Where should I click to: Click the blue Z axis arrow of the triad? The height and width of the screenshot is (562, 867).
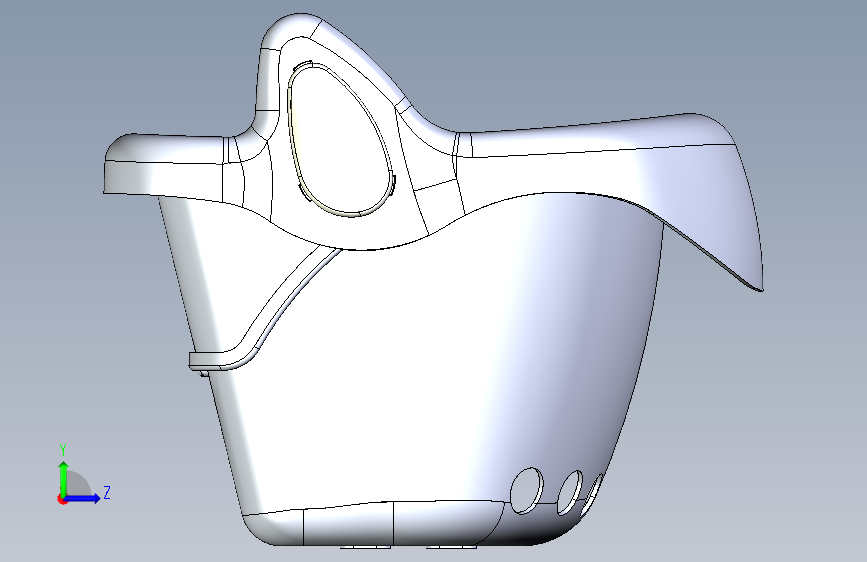tap(83, 498)
